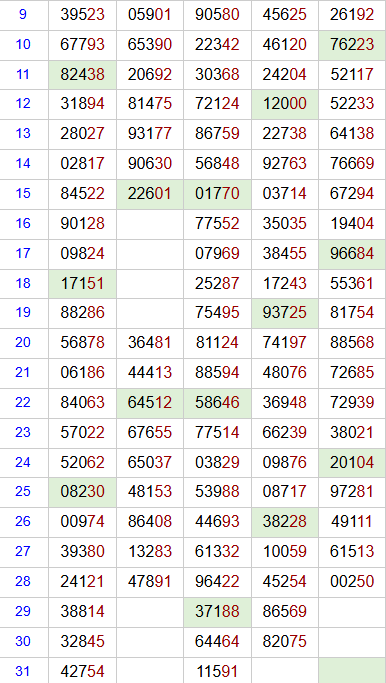Image resolution: width=386 pixels, height=683 pixels.
Task: Click number 93177
Action: (149, 134)
